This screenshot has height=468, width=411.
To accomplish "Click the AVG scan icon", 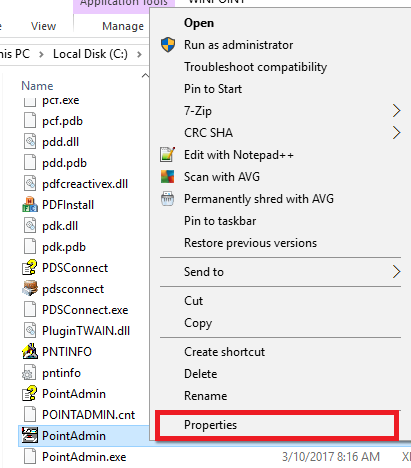I will (x=167, y=177).
